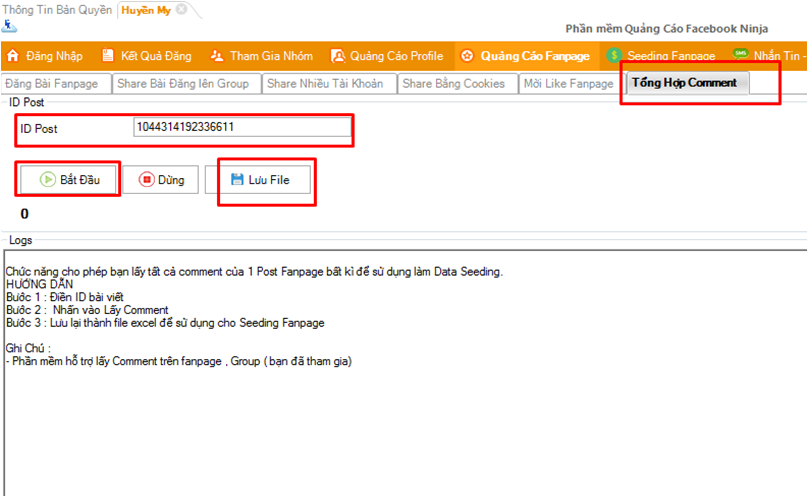Click the 'HƯỚNG DẪN' line in Logs
The height and width of the screenshot is (497, 808).
[40, 284]
